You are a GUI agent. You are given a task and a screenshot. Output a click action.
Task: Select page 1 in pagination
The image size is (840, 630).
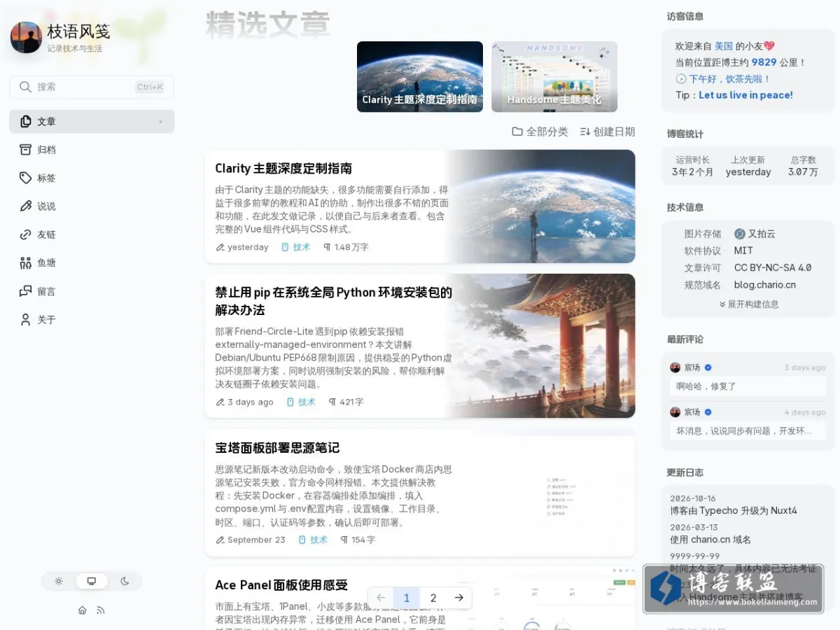pos(407,598)
